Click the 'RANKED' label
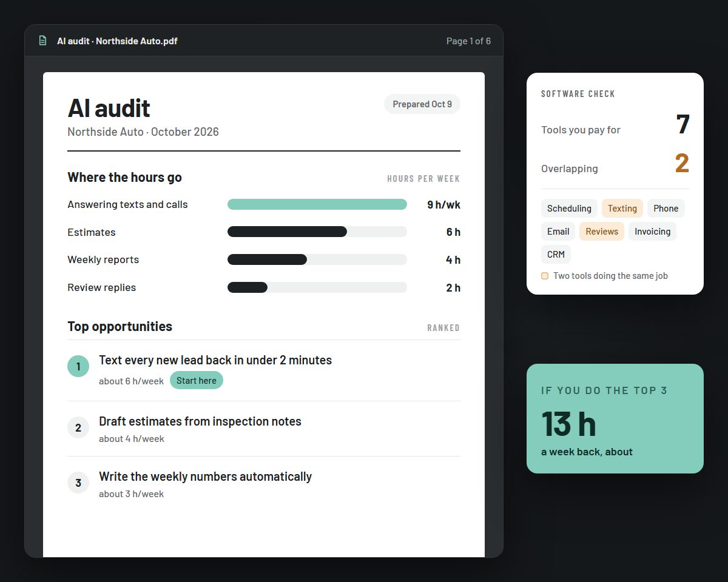 443,328
